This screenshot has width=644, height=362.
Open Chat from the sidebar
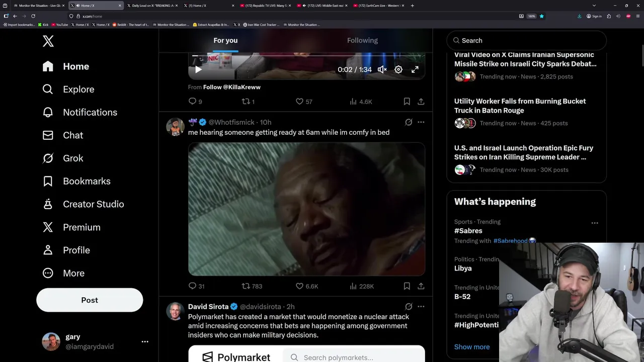[62, 135]
